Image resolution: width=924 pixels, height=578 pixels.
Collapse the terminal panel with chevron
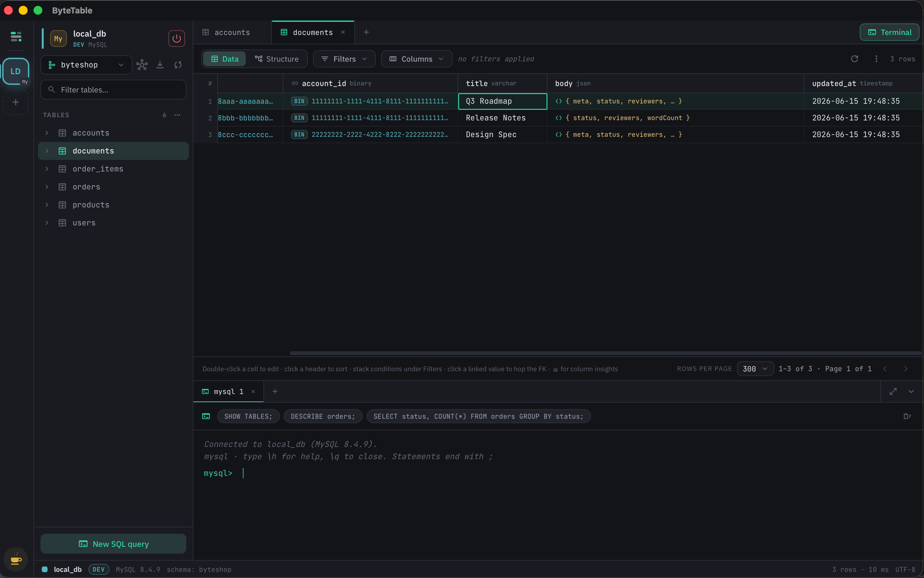pos(911,391)
